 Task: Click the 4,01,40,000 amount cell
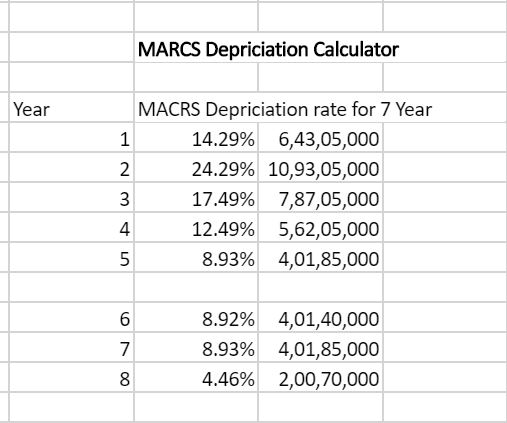coord(320,319)
